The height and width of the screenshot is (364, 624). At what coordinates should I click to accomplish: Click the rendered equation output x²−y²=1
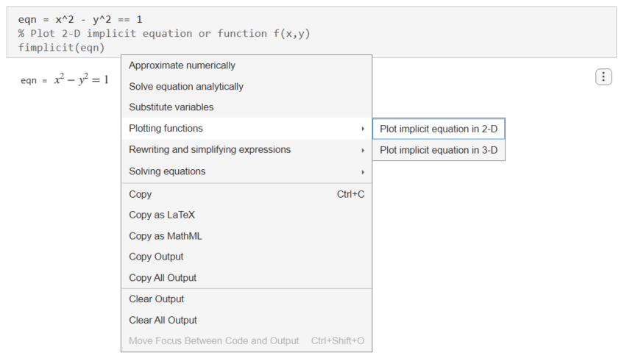tap(80, 79)
